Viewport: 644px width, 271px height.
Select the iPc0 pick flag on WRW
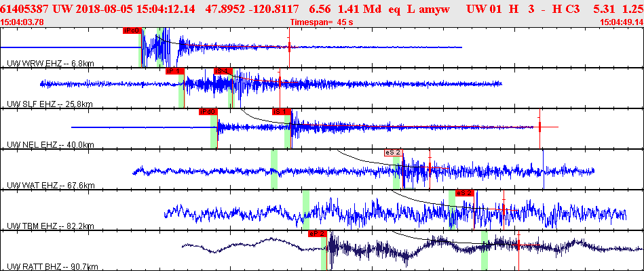pyautogui.click(x=132, y=30)
